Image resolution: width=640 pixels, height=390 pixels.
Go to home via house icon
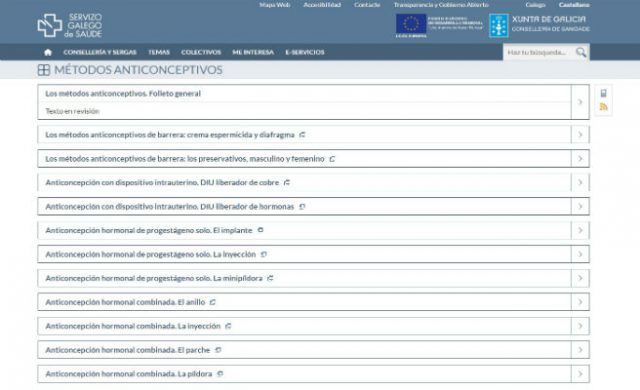point(48,52)
